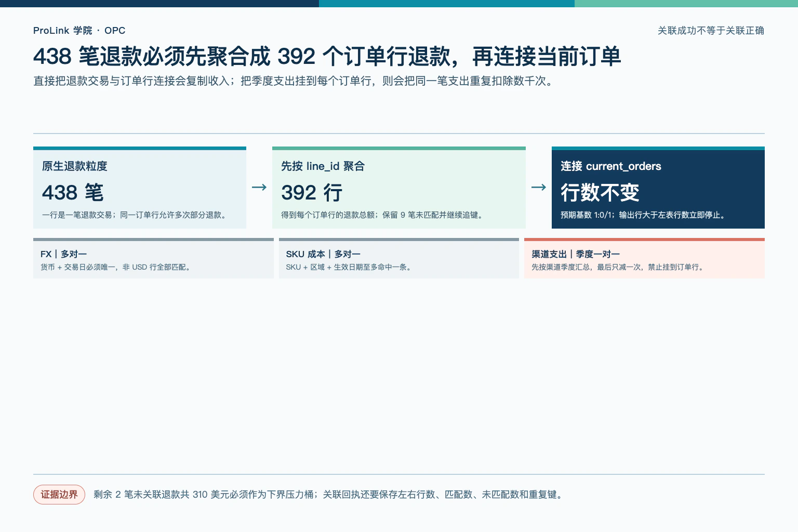Click the card heading "原生退款粒度"

[75, 166]
